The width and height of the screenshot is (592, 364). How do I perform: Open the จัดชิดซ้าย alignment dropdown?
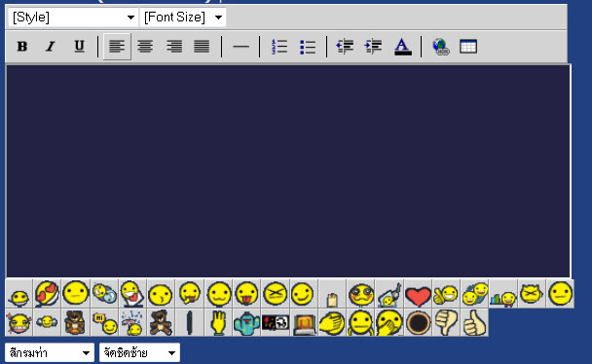(139, 352)
